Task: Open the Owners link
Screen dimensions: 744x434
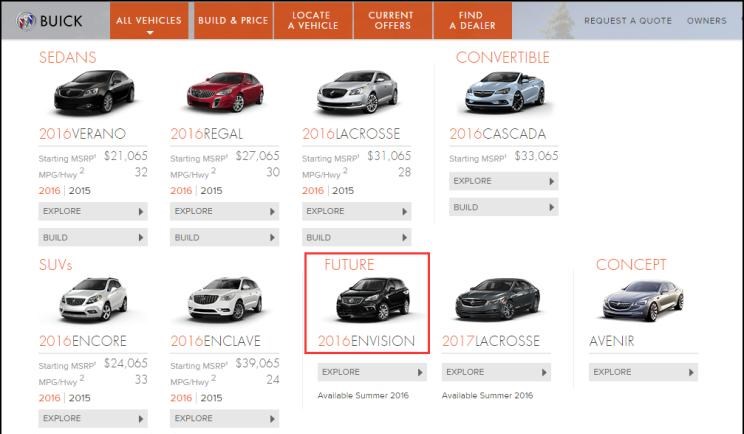Action: (707, 20)
